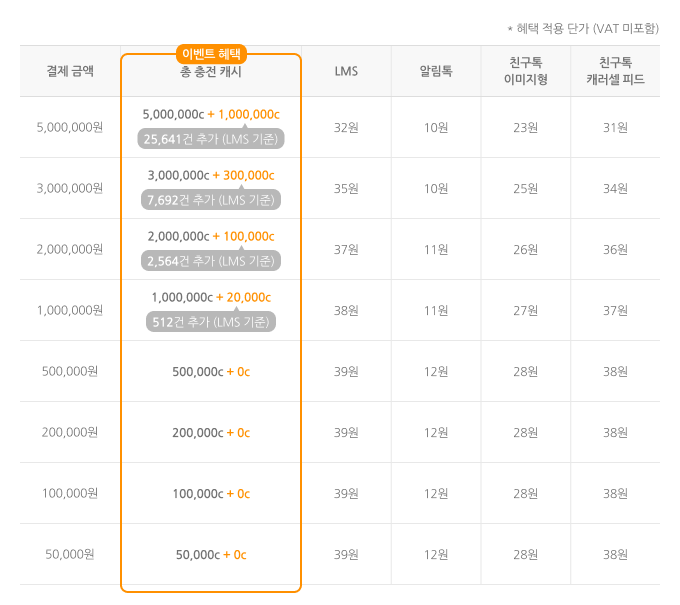Choose the 1,000,000원 payment option
This screenshot has height=605, width=680.
70,310
